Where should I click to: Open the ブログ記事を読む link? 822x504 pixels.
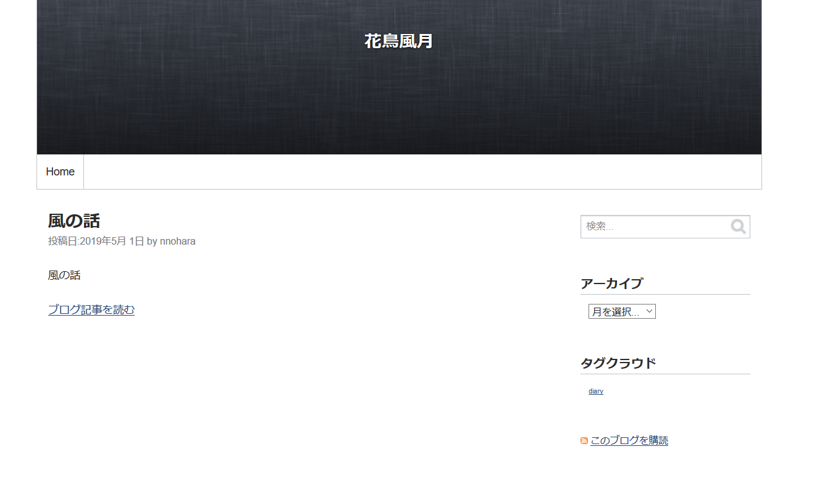(91, 310)
